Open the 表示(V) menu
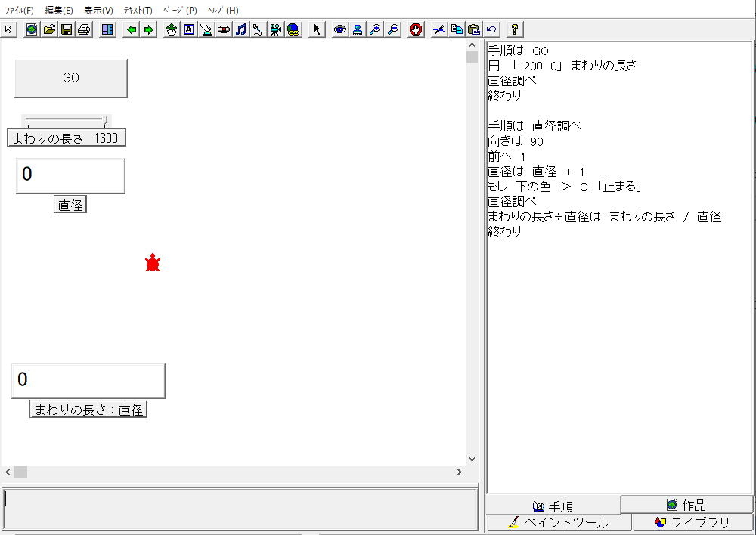The width and height of the screenshot is (756, 535). pos(98,11)
